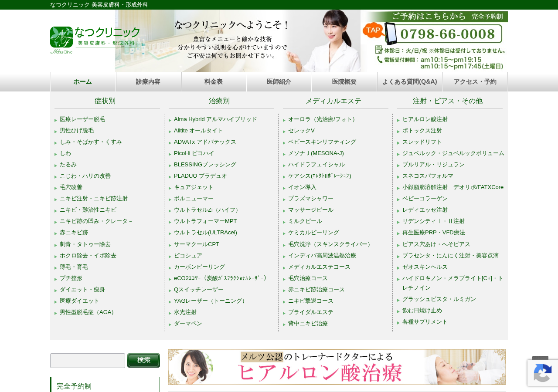Open よくある質問(Q&A) menu item
Screen dimensions: 558x392
[x=410, y=82]
